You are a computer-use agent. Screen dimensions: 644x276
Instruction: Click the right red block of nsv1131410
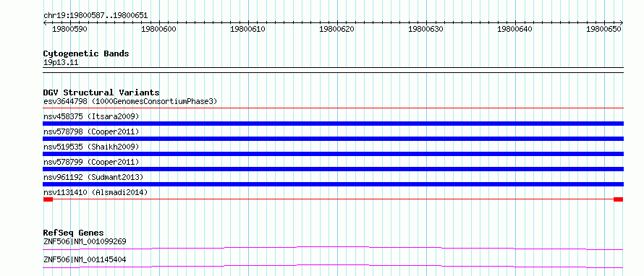pyautogui.click(x=618, y=199)
